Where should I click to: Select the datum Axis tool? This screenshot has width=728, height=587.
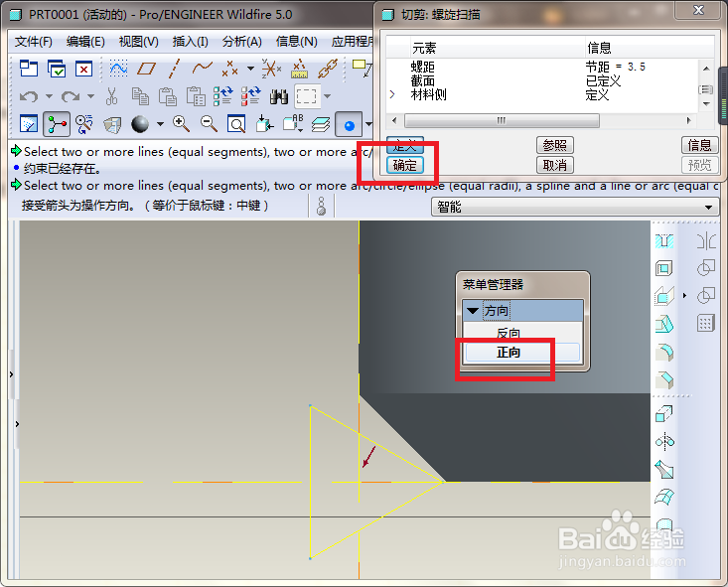pos(174,69)
